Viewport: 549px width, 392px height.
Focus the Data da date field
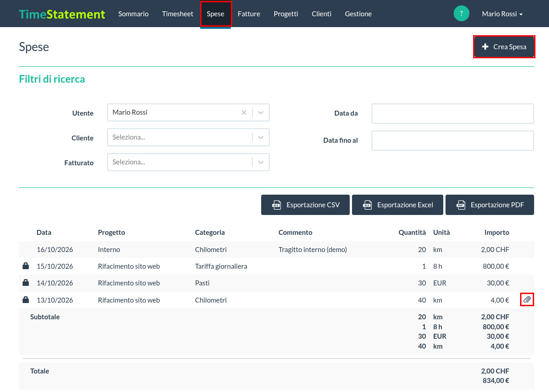tap(453, 113)
